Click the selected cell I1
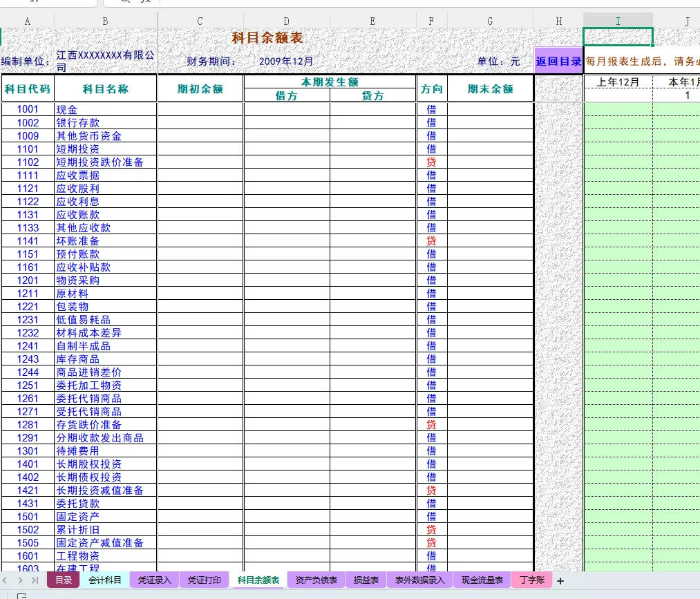The height and width of the screenshot is (599, 700). pos(618,37)
